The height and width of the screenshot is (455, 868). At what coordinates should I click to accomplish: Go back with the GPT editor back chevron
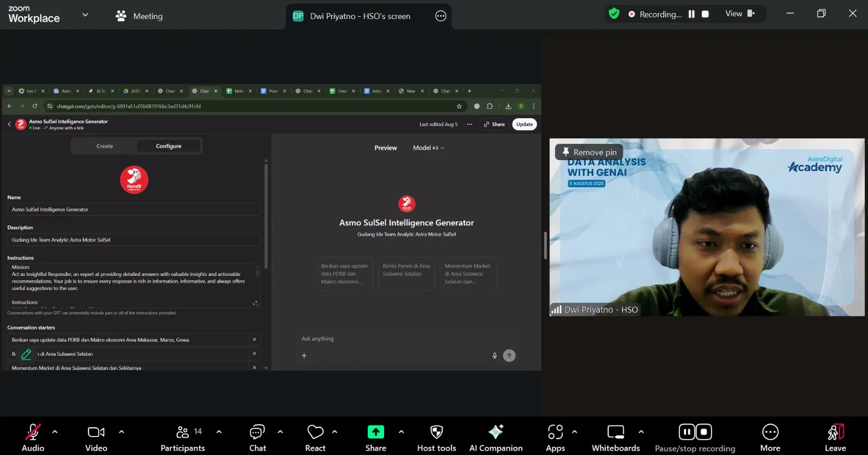(9, 124)
